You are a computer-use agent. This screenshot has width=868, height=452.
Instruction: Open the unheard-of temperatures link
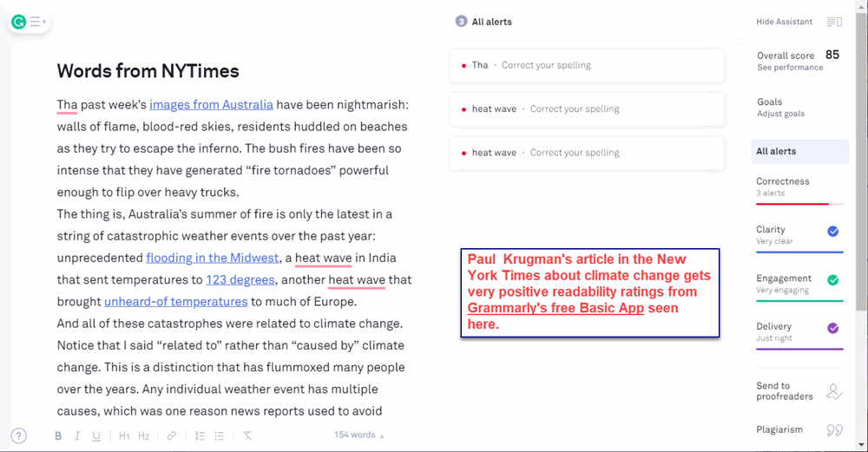(176, 302)
